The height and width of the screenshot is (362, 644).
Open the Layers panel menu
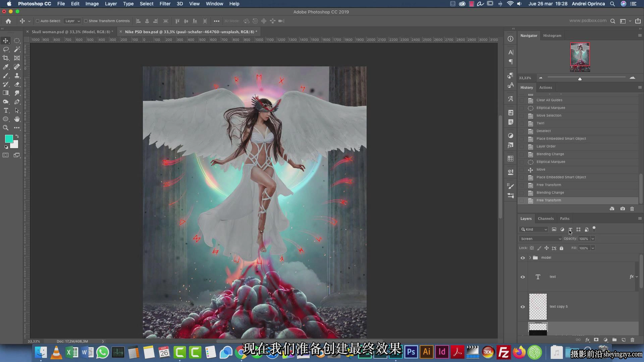pos(640,219)
